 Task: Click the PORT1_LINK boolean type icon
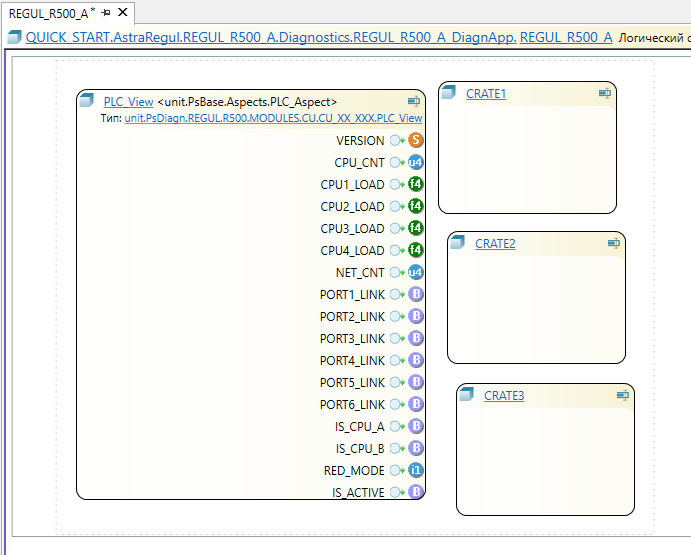[416, 295]
